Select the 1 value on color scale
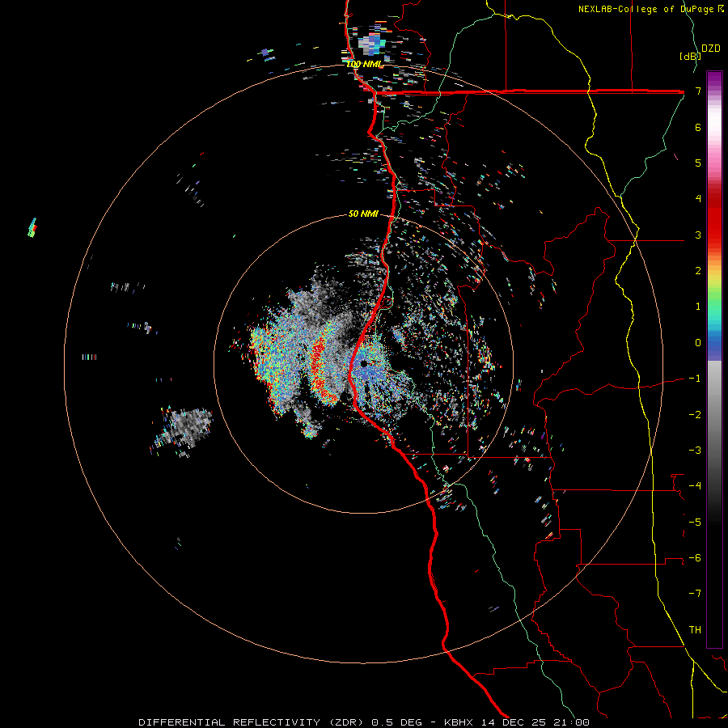The width and height of the screenshot is (728, 728). [x=698, y=307]
